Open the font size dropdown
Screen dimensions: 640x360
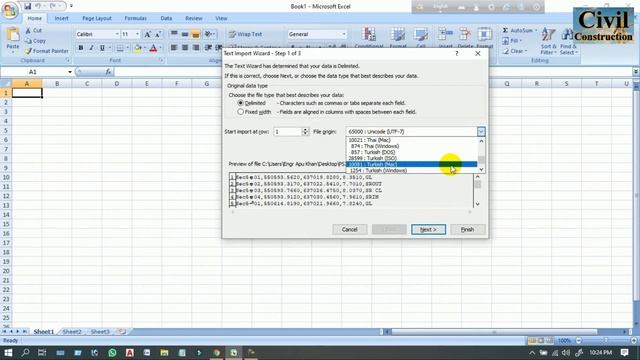pos(137,34)
